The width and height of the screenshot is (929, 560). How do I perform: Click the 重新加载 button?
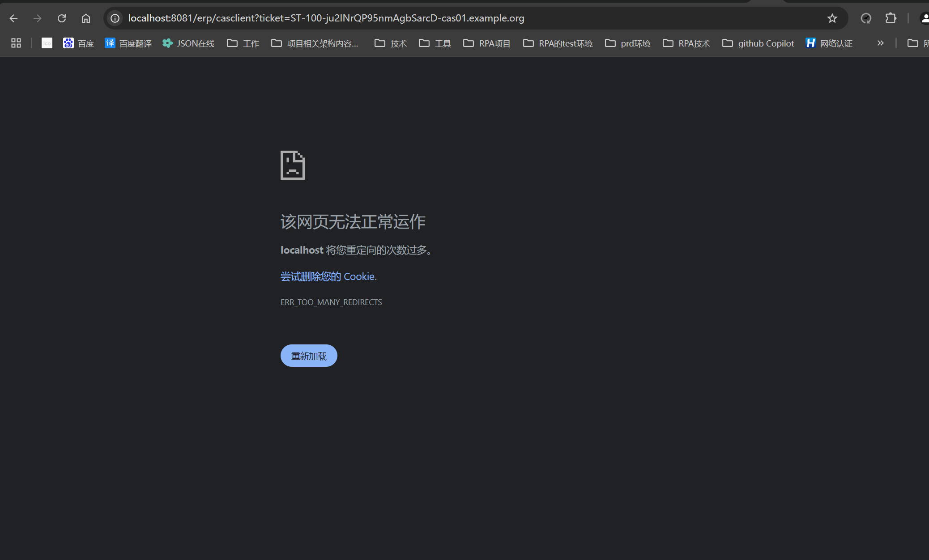[x=309, y=356]
